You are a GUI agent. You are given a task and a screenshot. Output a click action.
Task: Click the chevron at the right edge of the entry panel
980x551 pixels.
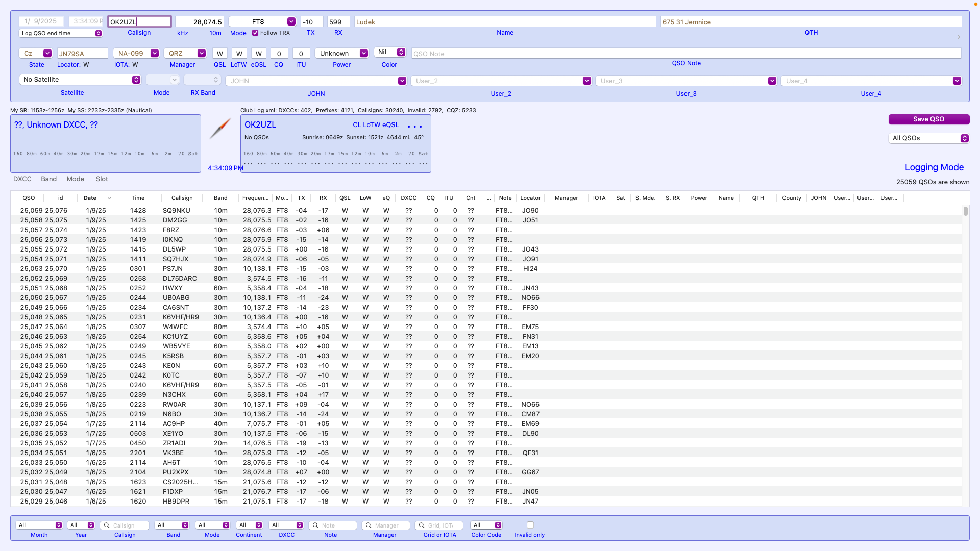pyautogui.click(x=959, y=37)
